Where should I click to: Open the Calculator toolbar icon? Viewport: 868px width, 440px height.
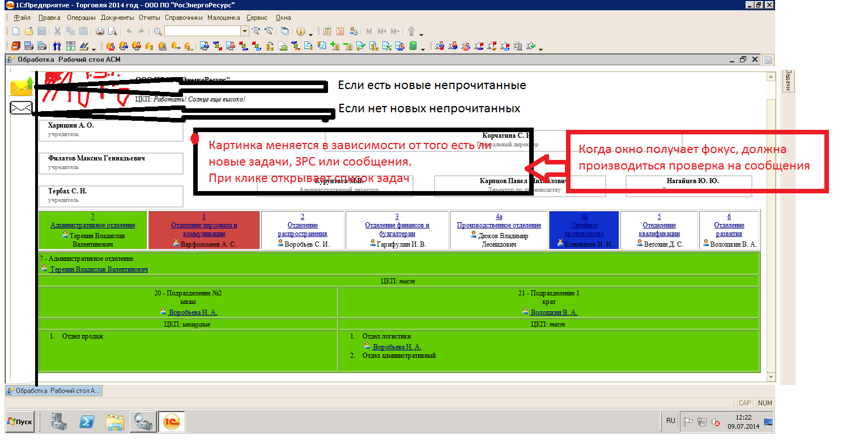[327, 32]
